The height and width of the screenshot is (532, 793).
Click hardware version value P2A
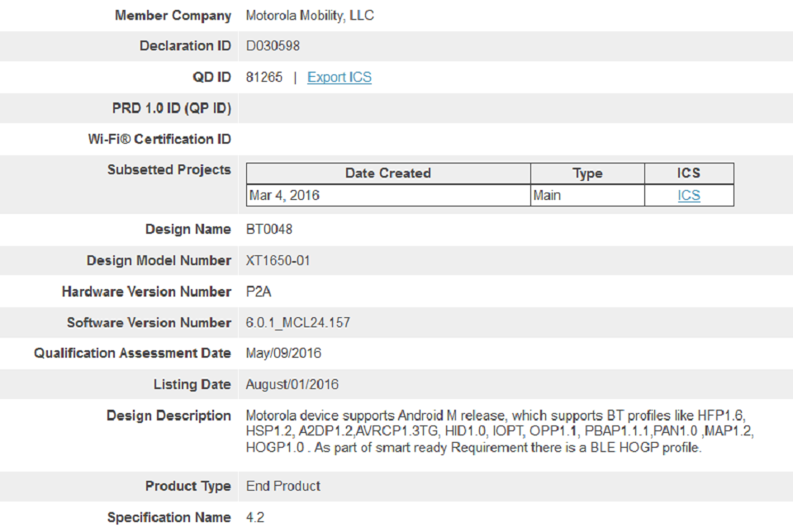[261, 292]
